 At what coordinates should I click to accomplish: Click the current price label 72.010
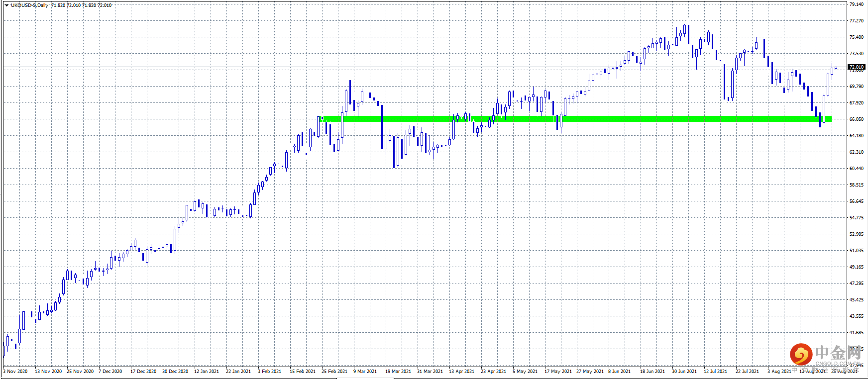857,67
